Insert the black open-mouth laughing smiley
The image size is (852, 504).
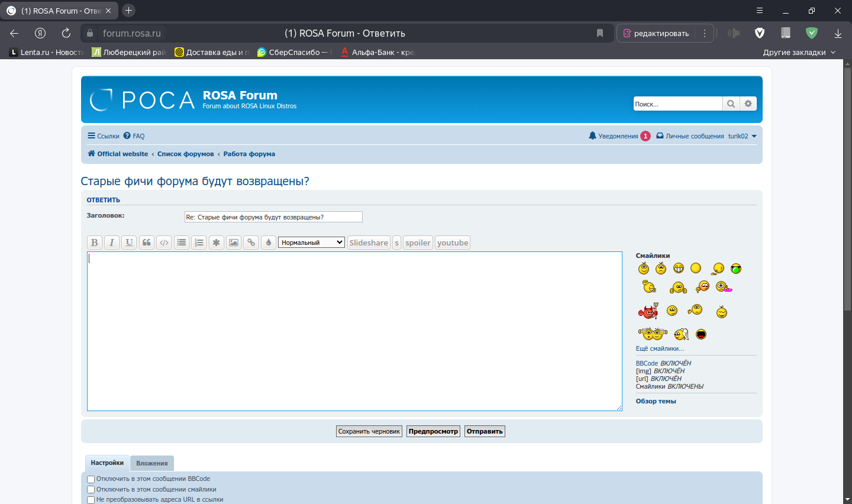[x=701, y=334]
